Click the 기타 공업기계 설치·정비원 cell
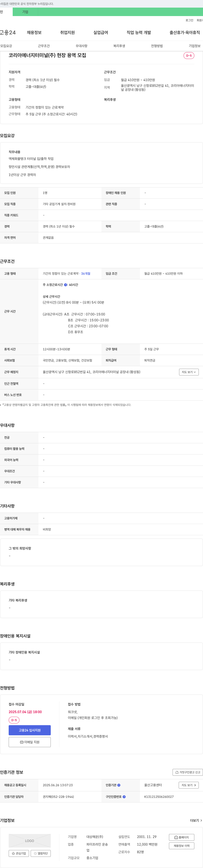This screenshot has width=203, height=868. coord(59,204)
